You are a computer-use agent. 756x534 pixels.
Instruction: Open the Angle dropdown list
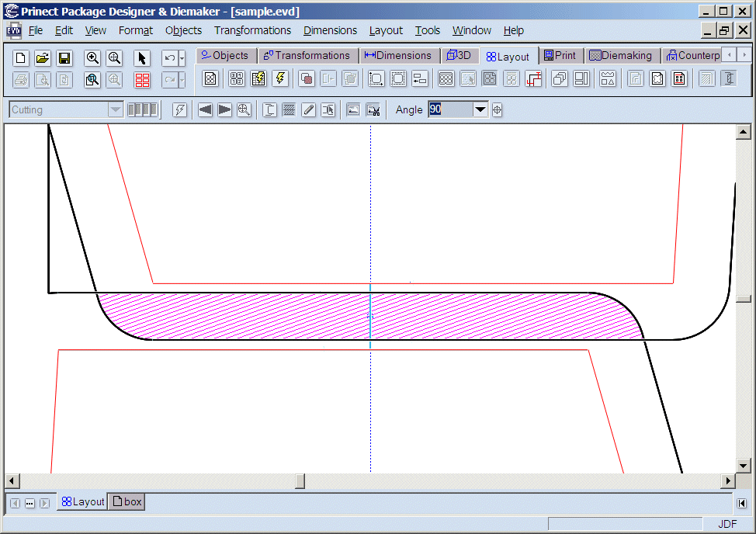point(480,110)
